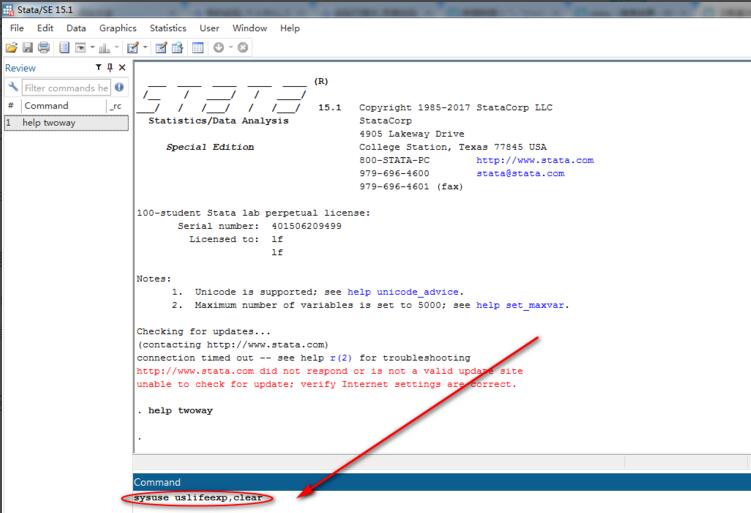
Task: Click the # column header in Review
Action: (x=11, y=106)
